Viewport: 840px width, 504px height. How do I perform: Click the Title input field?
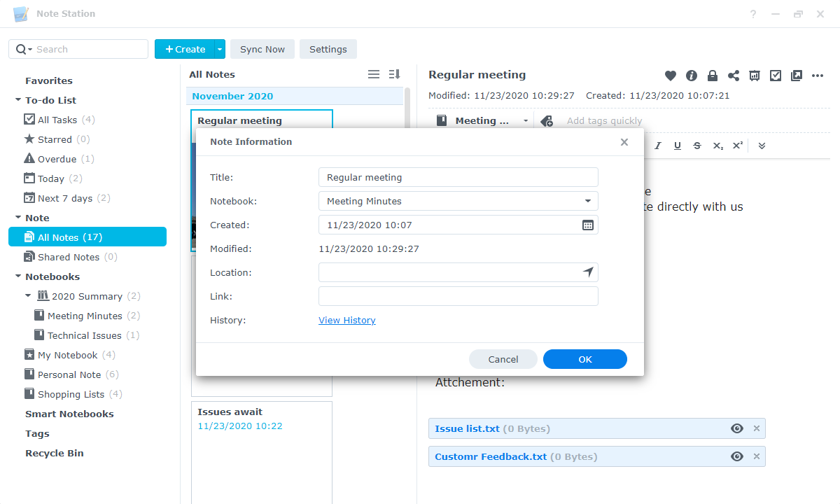pos(458,177)
